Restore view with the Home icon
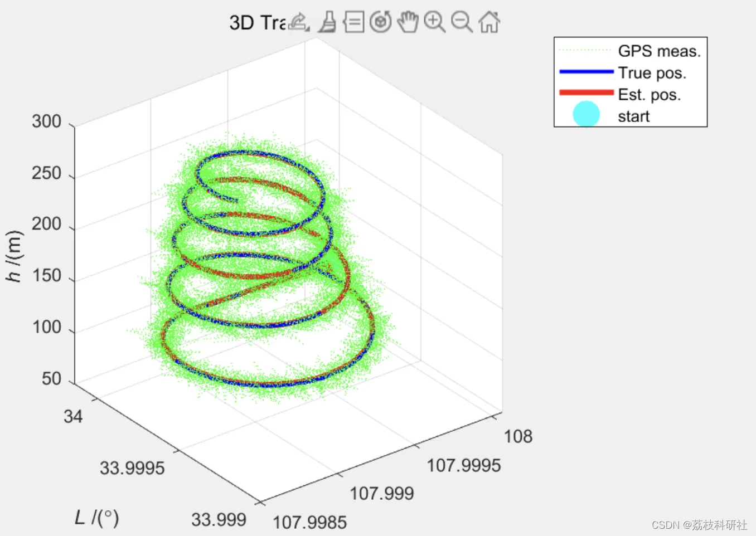This screenshot has width=756, height=536. [489, 22]
